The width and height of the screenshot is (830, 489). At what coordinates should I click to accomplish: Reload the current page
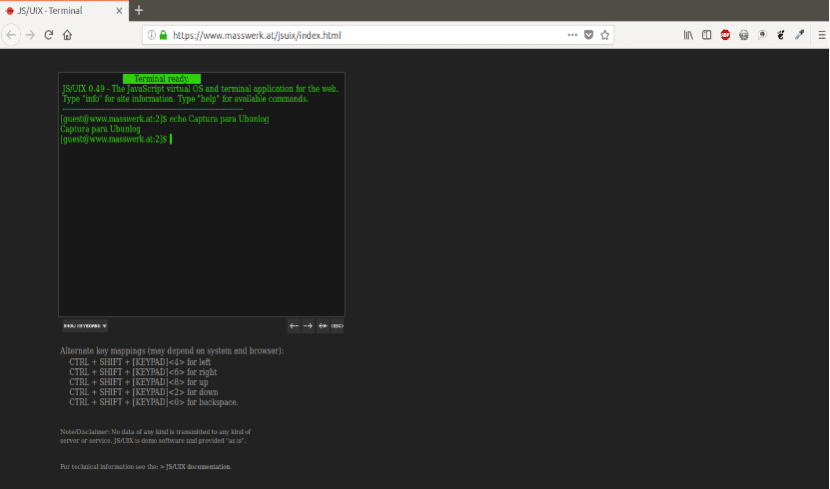point(49,35)
